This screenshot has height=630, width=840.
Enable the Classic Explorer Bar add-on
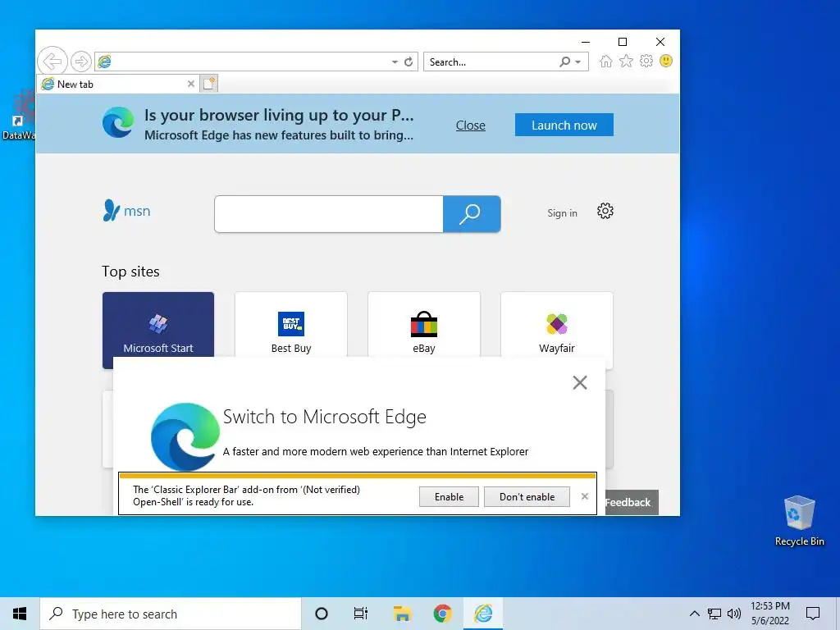click(x=449, y=496)
